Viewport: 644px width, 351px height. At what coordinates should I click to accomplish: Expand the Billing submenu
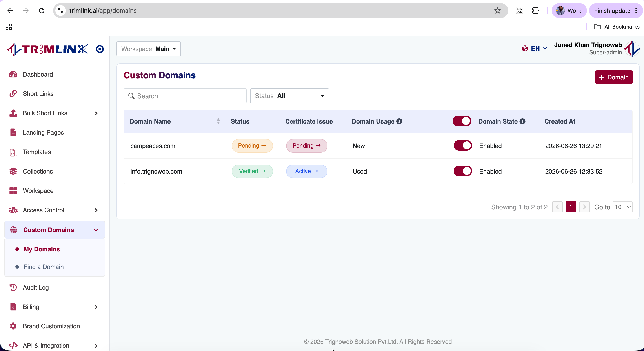(x=96, y=307)
